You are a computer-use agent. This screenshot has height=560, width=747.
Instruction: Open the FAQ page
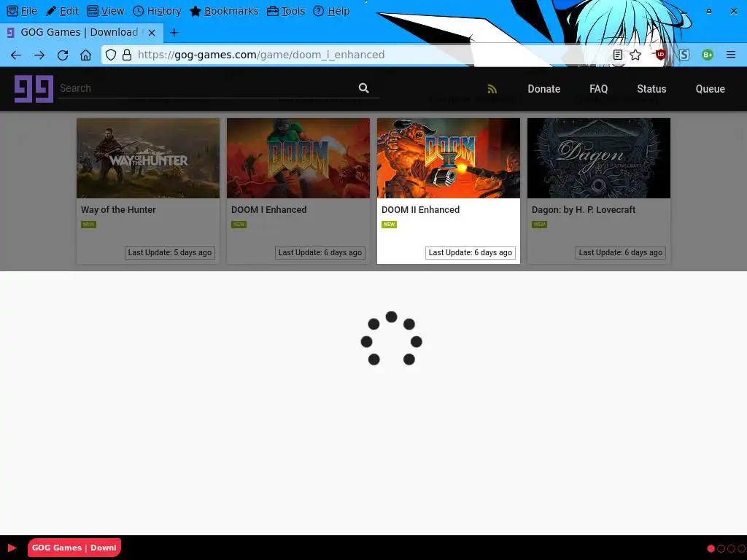598,89
